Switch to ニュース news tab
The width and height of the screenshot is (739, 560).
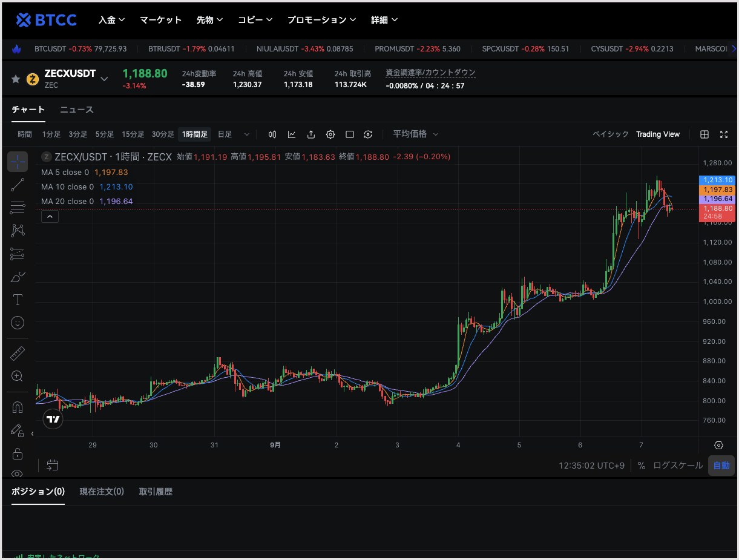point(77,110)
